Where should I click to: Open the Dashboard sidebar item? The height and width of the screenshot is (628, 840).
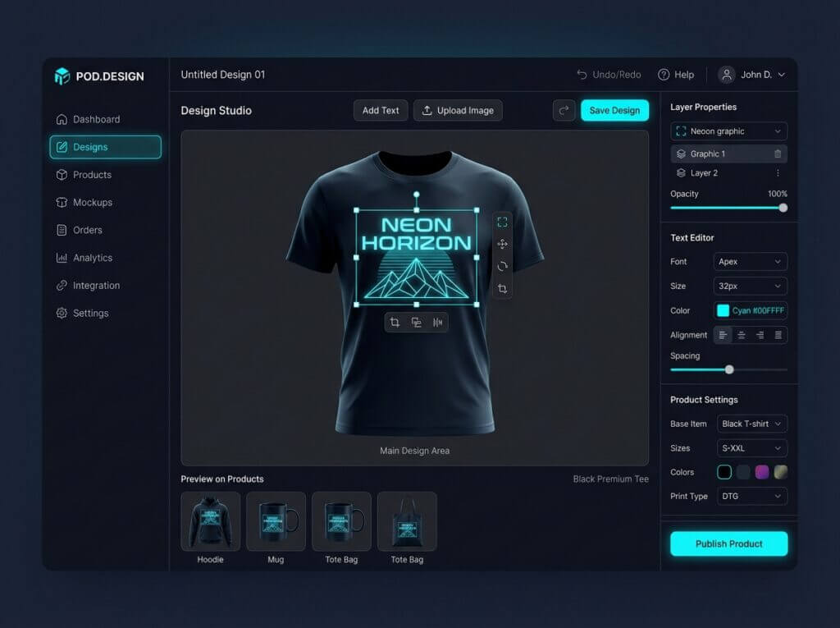click(106, 119)
